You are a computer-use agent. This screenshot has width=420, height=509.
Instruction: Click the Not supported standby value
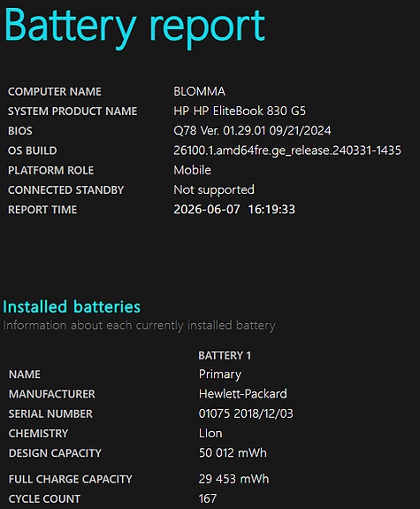click(214, 190)
